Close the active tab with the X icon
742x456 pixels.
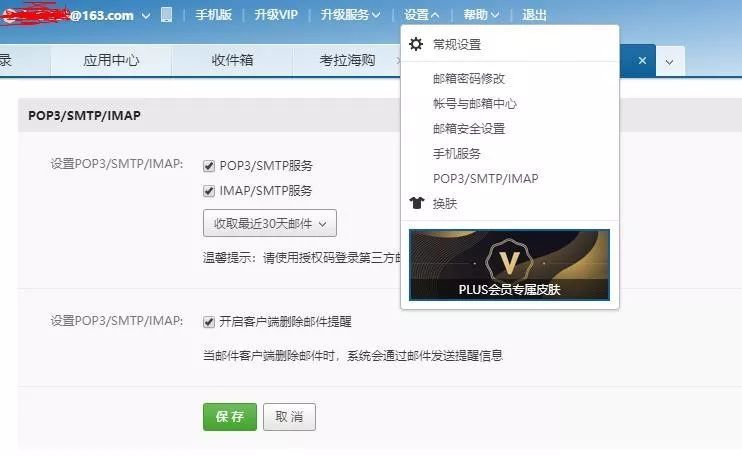[642, 61]
